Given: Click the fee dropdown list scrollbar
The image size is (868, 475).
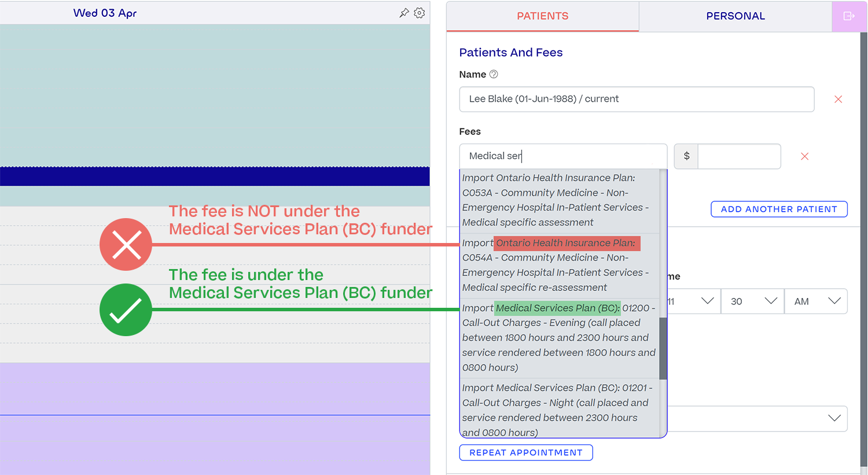Looking at the screenshot, I should coord(663,348).
